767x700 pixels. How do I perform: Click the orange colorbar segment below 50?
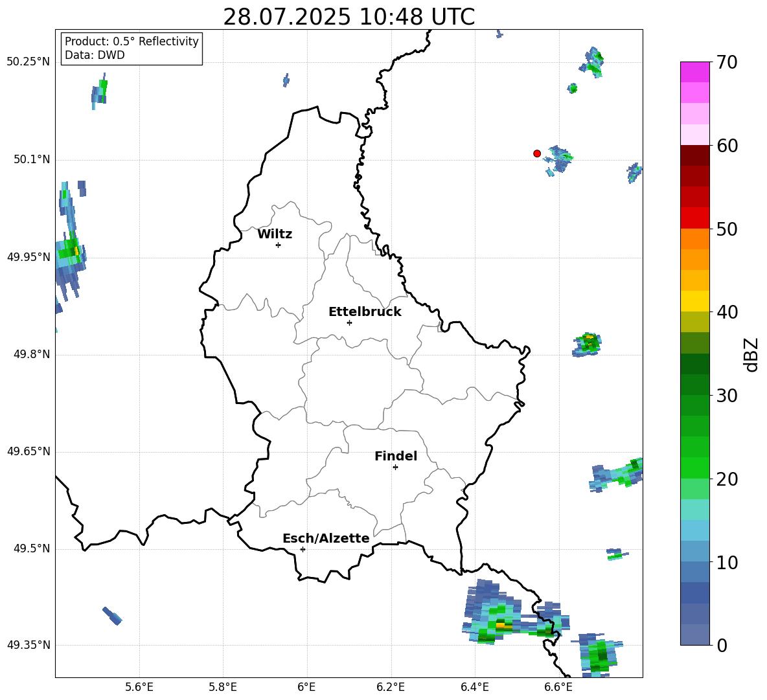click(x=695, y=239)
